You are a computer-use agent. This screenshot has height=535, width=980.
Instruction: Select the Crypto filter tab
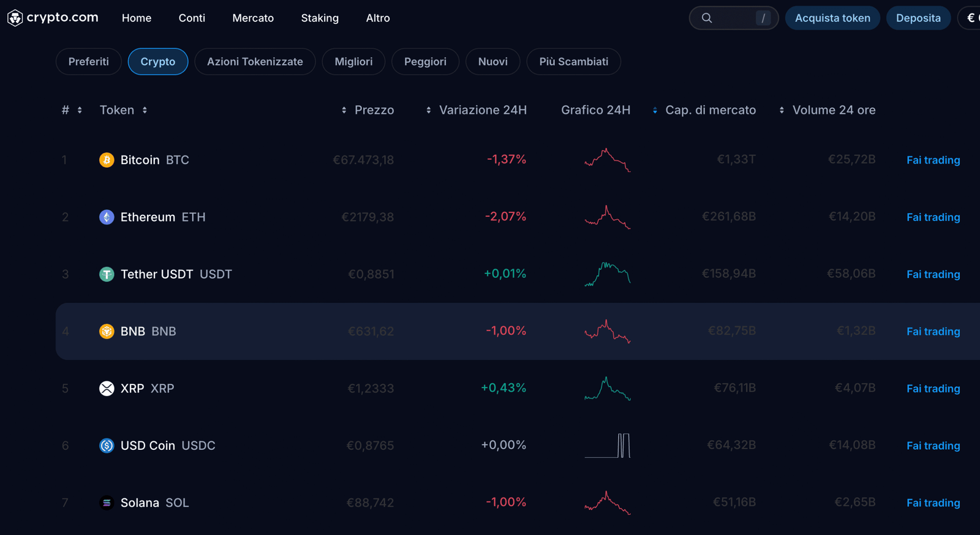(x=158, y=61)
